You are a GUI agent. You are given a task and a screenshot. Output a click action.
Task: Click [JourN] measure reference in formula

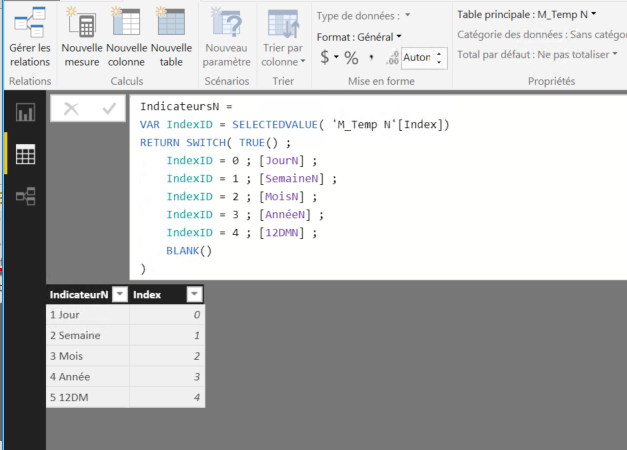tap(282, 160)
